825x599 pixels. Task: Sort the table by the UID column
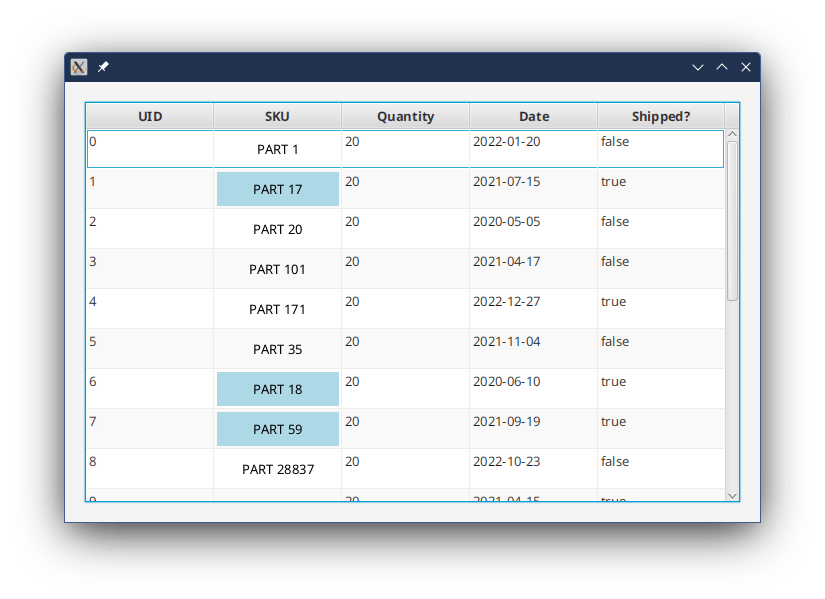click(x=150, y=116)
